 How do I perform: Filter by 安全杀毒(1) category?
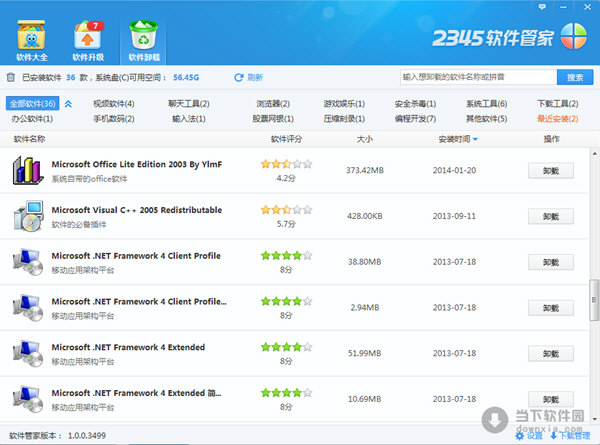[415, 104]
